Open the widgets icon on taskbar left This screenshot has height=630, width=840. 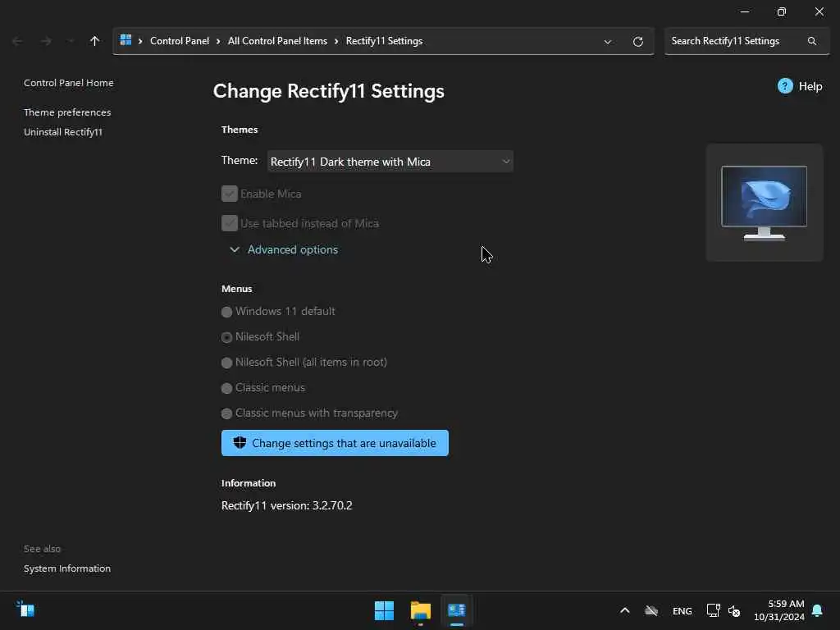tap(25, 609)
